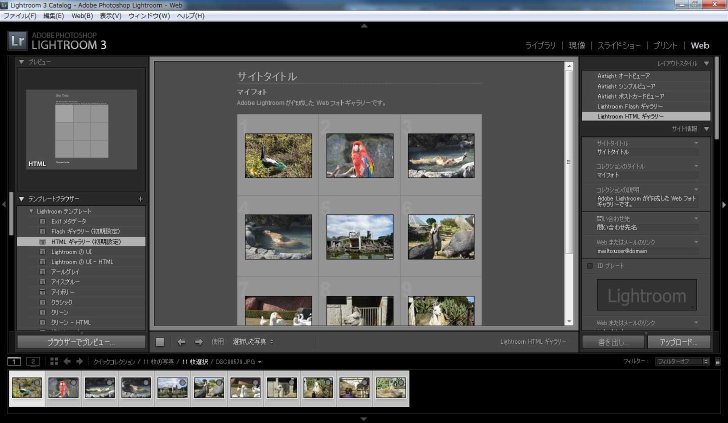Select the アールグレイ template

(x=81, y=272)
